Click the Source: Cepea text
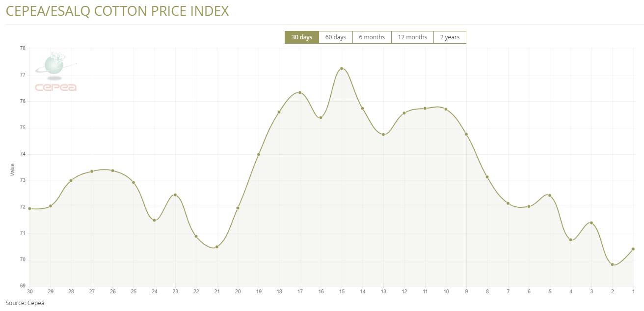Image resolution: width=644 pixels, height=311 pixels. [25, 303]
